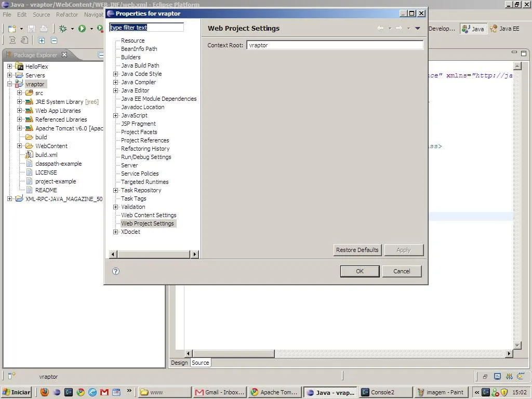
Task: Click the Firefox icon in quick launch
Action: point(44,392)
